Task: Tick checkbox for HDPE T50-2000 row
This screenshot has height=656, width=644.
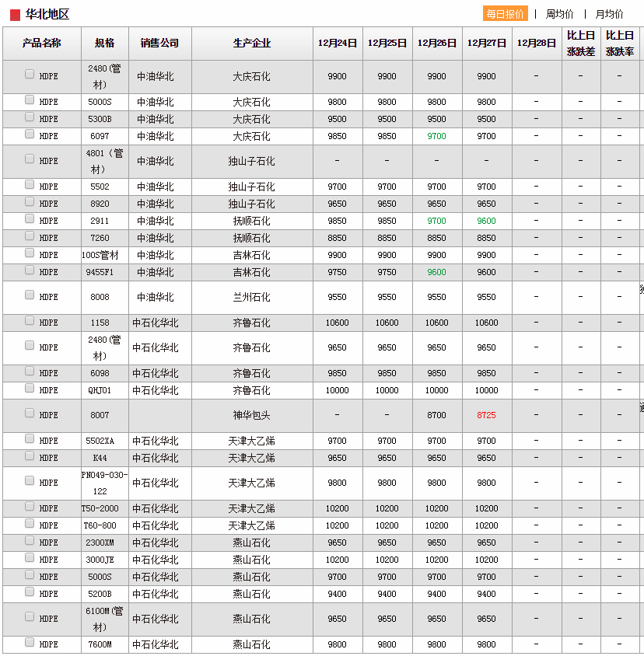Action: point(30,506)
